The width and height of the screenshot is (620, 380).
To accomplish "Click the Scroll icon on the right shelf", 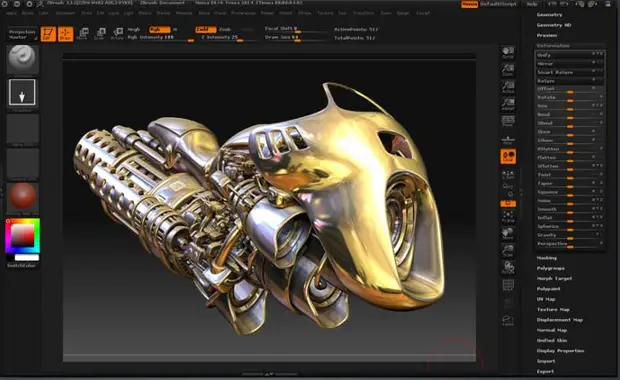I will tap(508, 52).
